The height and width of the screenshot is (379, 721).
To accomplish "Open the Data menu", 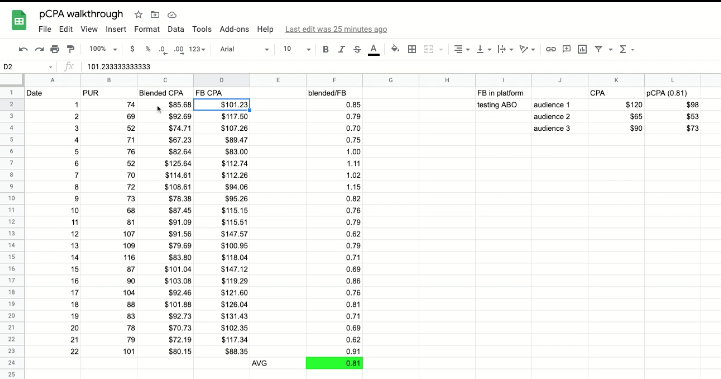I will click(x=176, y=29).
